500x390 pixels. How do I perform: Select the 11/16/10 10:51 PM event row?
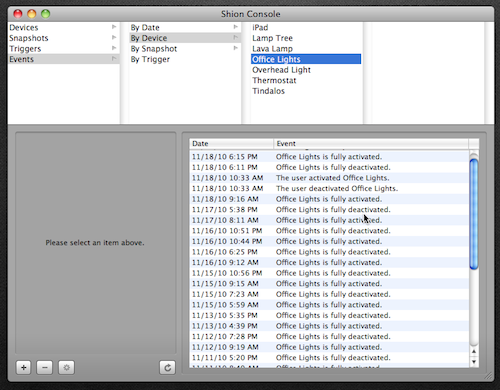click(329, 231)
